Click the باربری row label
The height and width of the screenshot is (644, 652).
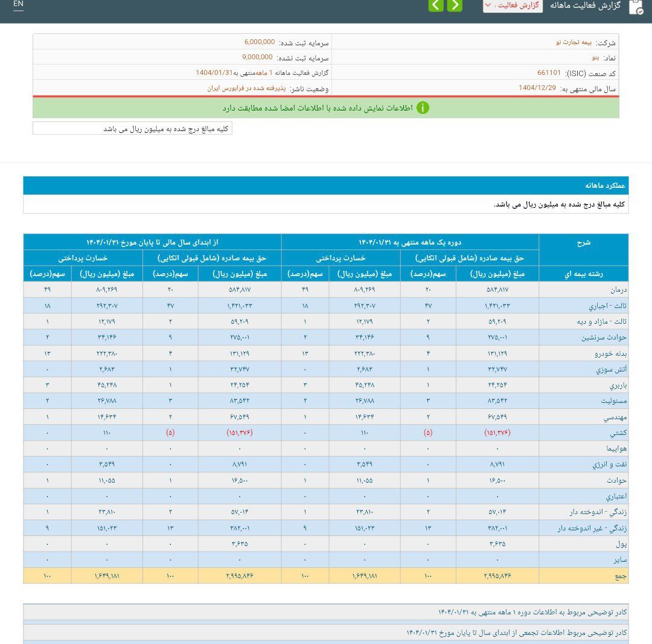(618, 385)
